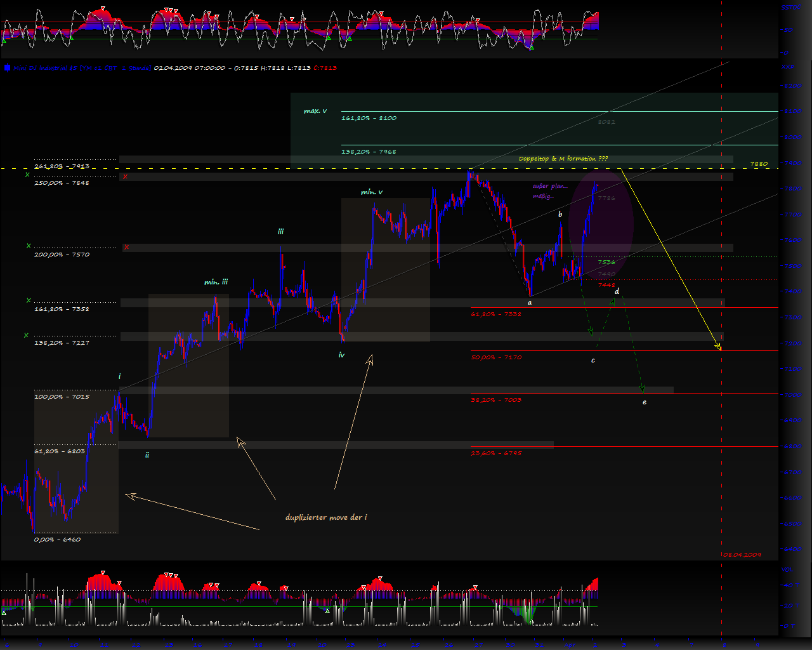Select the correction wave 'b' label
This screenshot has height=650, width=812.
pyautogui.click(x=560, y=215)
